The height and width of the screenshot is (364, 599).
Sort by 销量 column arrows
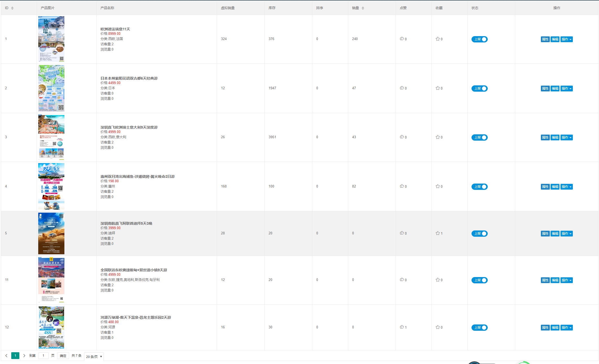coord(363,8)
